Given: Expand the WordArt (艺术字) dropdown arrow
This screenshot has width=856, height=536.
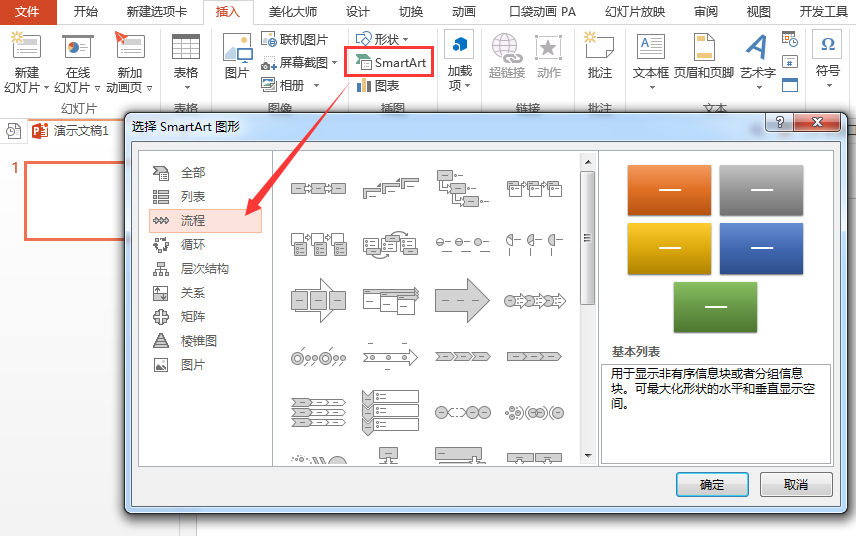Looking at the screenshot, I should point(759,87).
